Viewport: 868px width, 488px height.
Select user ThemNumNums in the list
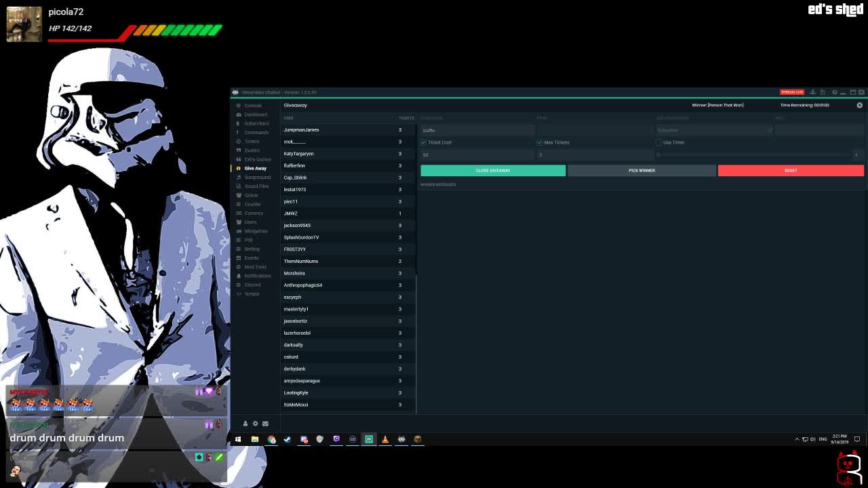(x=348, y=261)
